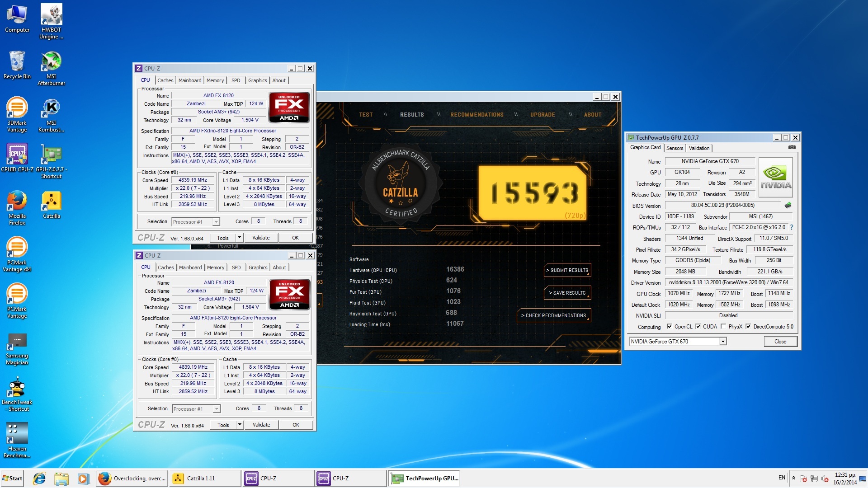
Task: Open the GPU-Z.0.7.7 shortcut icon
Action: coord(51,161)
